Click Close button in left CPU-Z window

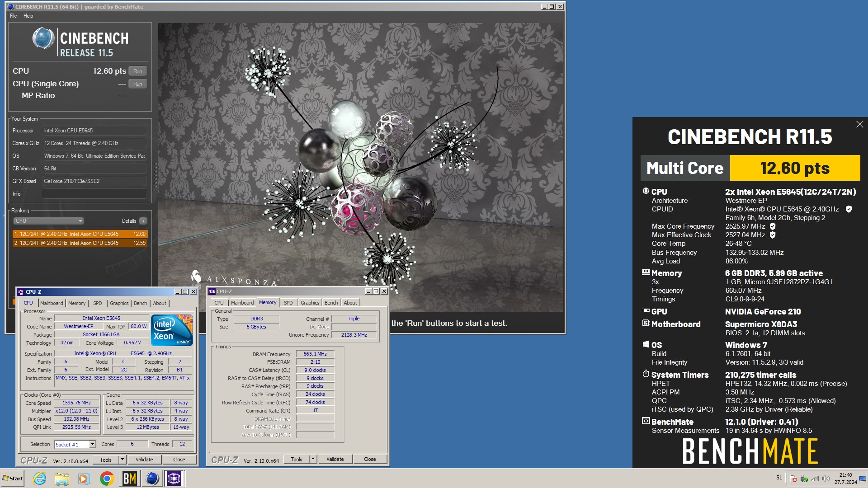tap(179, 460)
